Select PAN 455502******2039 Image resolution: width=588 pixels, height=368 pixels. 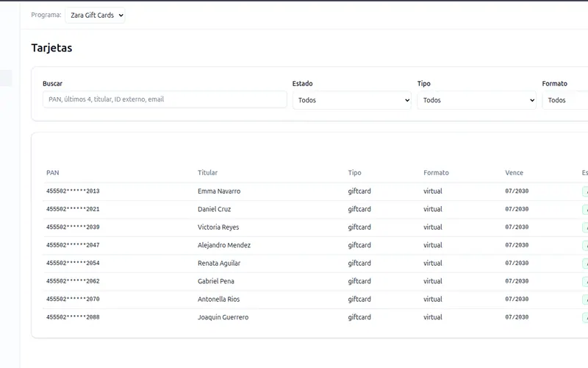(x=73, y=227)
